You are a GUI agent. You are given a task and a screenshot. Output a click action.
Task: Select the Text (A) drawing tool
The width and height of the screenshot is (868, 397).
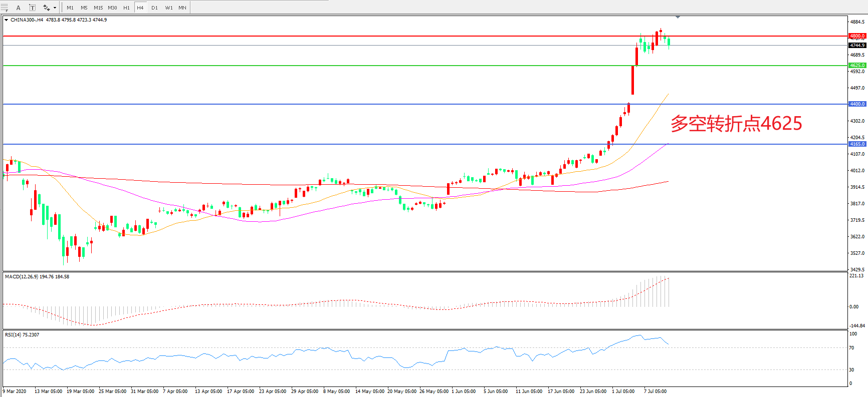[19, 8]
